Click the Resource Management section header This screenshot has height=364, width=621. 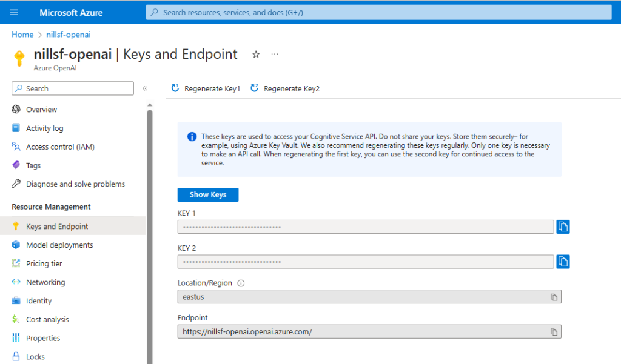pyautogui.click(x=51, y=207)
